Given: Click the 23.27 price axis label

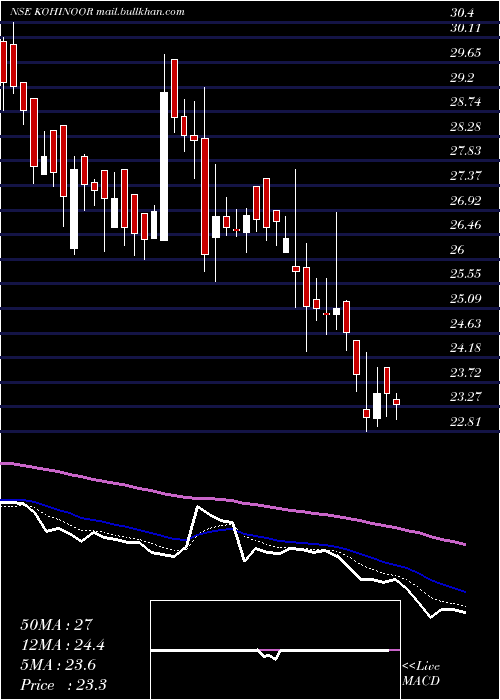Looking at the screenshot, I should [x=466, y=396].
